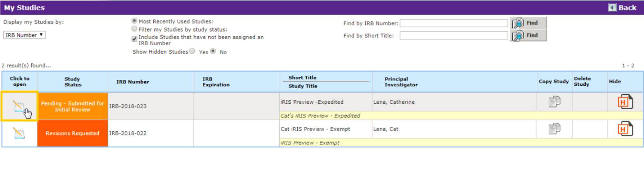The image size is (644, 181).
Task: Click investigator Lena, Catherine
Action: (394, 102)
